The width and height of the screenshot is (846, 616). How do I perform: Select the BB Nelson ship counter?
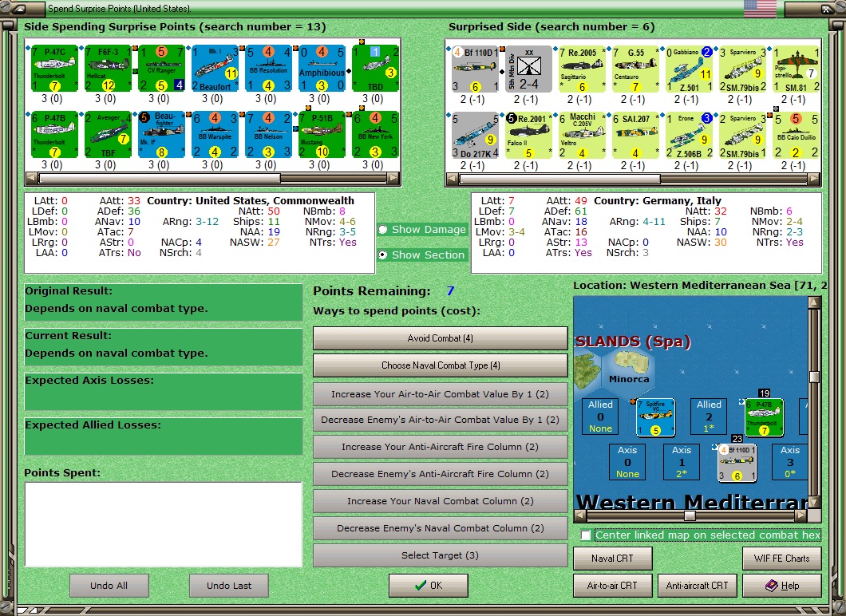pyautogui.click(x=268, y=135)
